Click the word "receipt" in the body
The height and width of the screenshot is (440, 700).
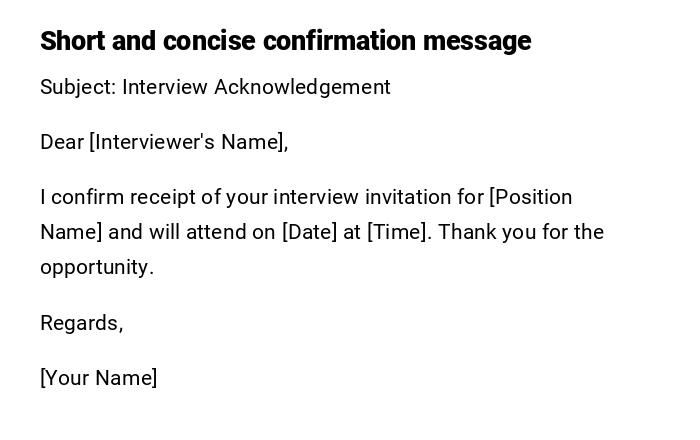point(159,197)
